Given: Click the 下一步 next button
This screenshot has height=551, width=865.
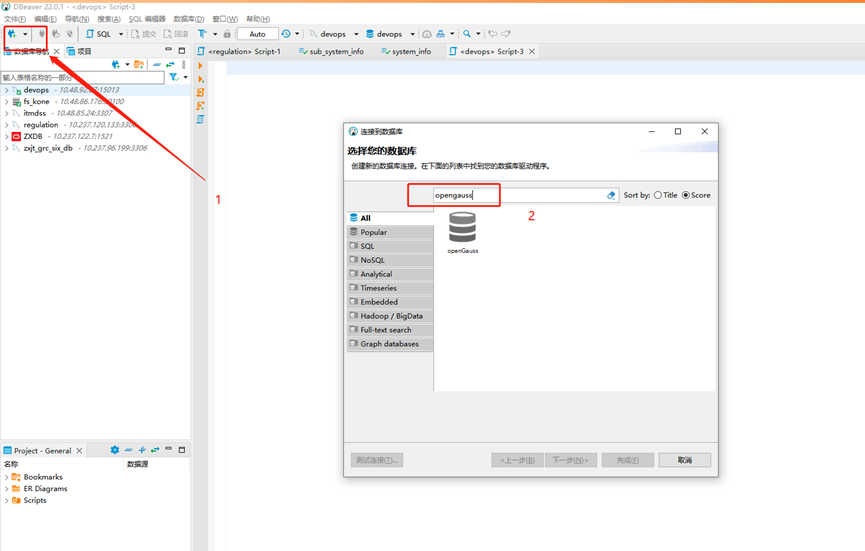Looking at the screenshot, I should pyautogui.click(x=571, y=460).
